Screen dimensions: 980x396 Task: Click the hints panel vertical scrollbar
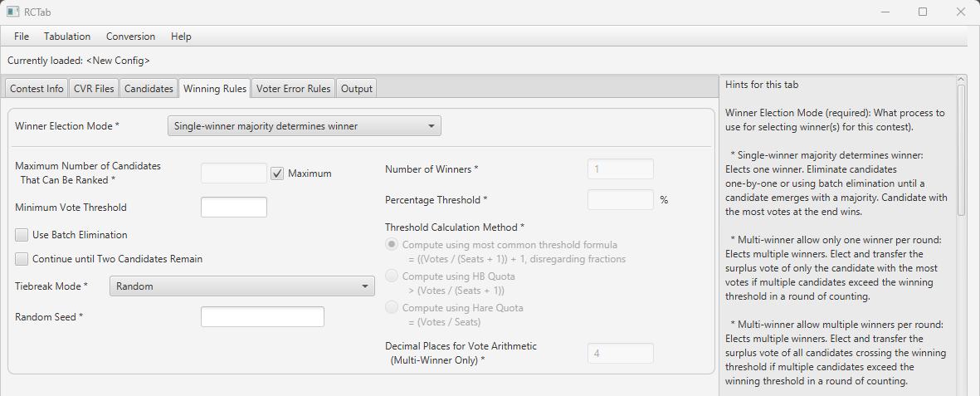(961, 150)
